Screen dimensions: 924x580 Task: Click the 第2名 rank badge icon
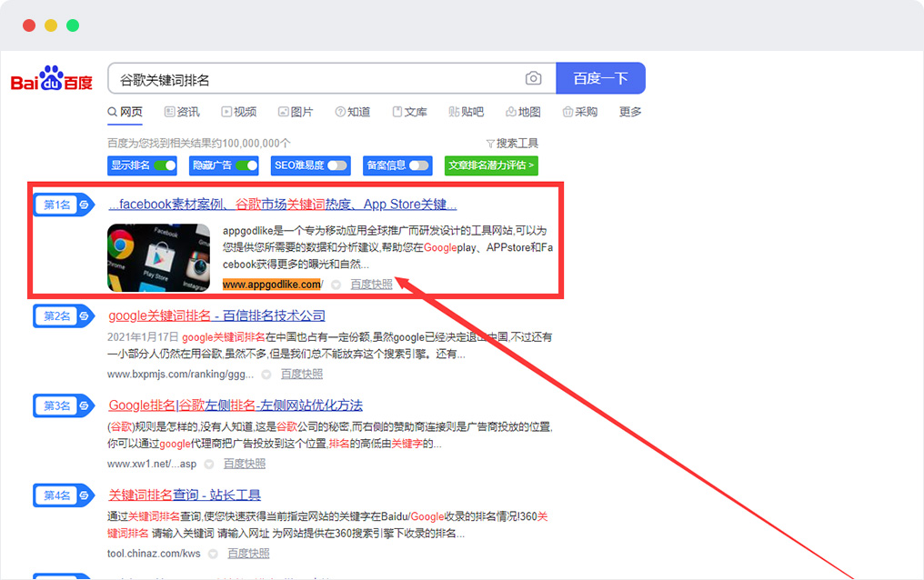pos(64,316)
